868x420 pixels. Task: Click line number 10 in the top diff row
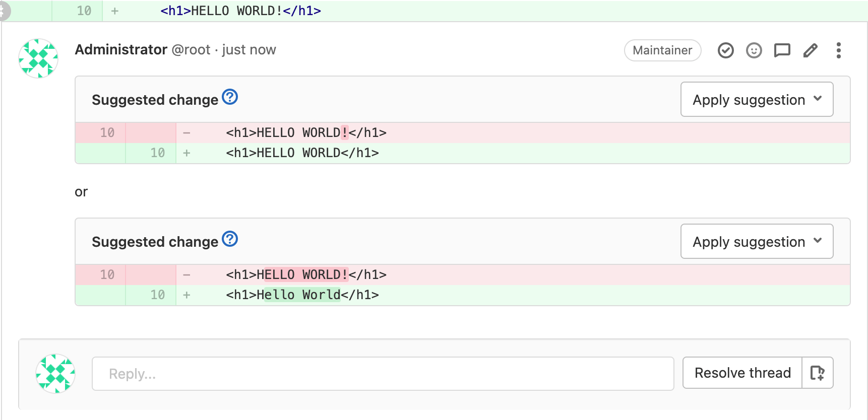84,11
